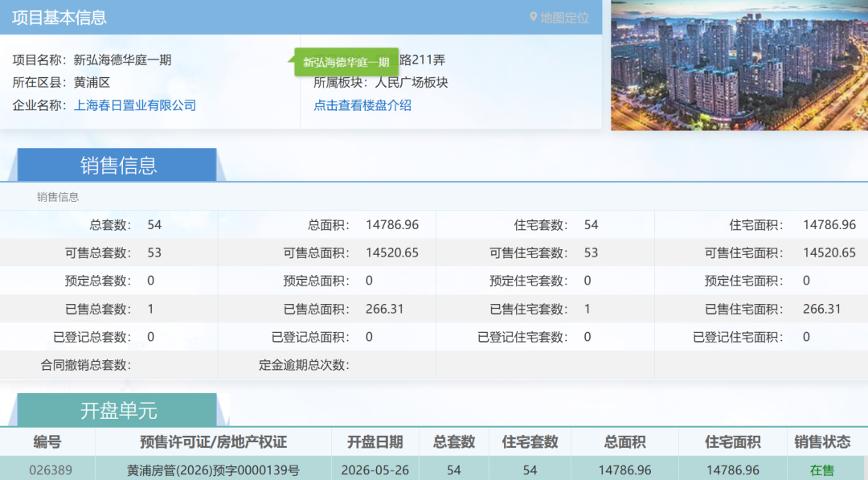Click opening date 2026-05-26

pyautogui.click(x=375, y=470)
